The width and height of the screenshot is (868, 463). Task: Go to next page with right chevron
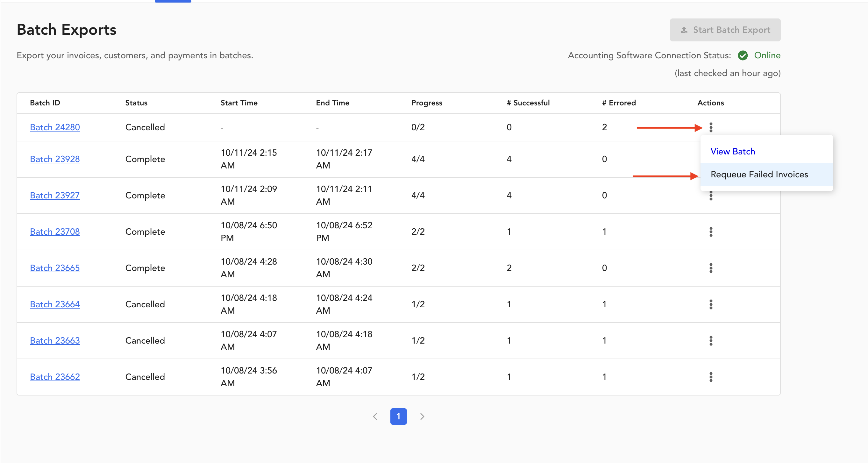click(422, 417)
